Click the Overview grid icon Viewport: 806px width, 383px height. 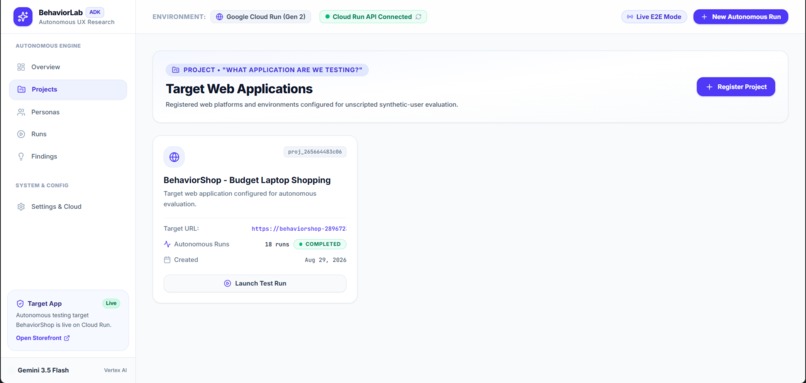(x=21, y=67)
